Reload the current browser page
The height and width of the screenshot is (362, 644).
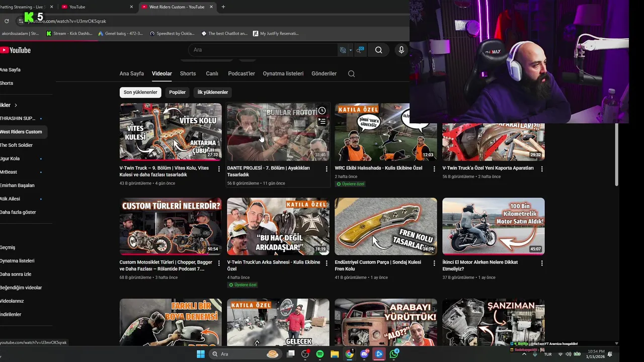(x=7, y=21)
